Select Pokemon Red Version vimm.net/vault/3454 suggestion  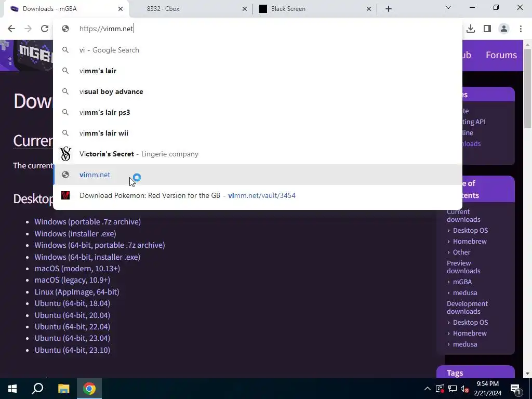[258, 195]
